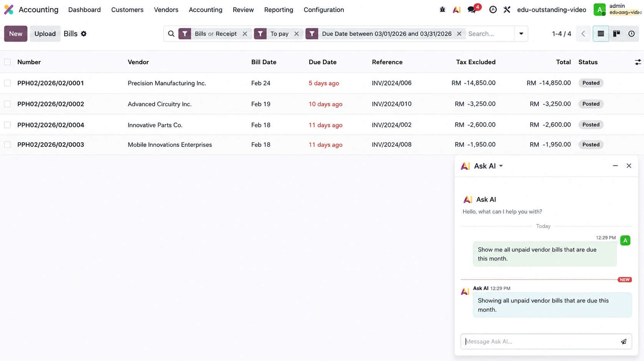The width and height of the screenshot is (644, 361).
Task: Expand the search options dropdown arrow
Action: [521, 34]
